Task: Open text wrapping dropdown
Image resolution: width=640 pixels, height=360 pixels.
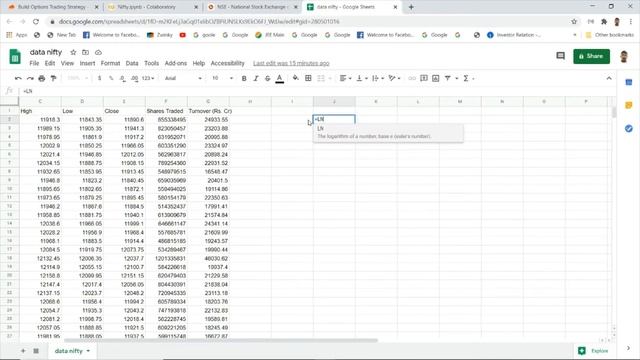Action: [x=378, y=78]
